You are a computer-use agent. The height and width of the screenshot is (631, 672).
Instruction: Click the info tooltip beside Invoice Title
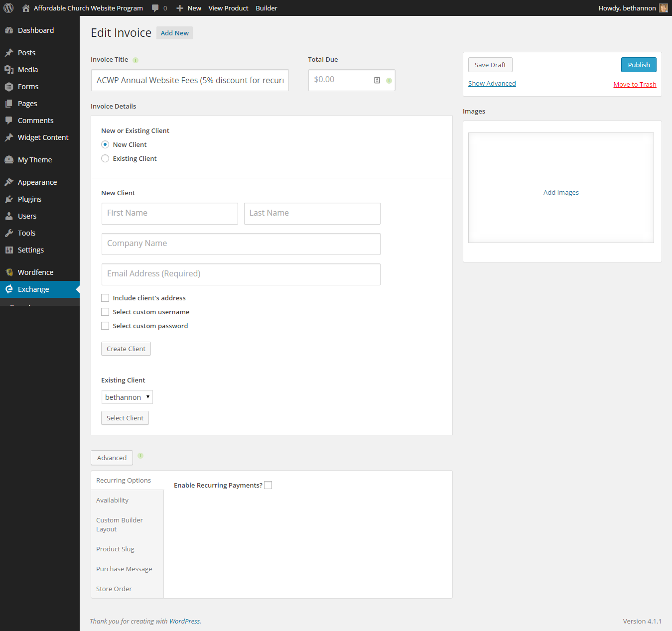point(135,60)
